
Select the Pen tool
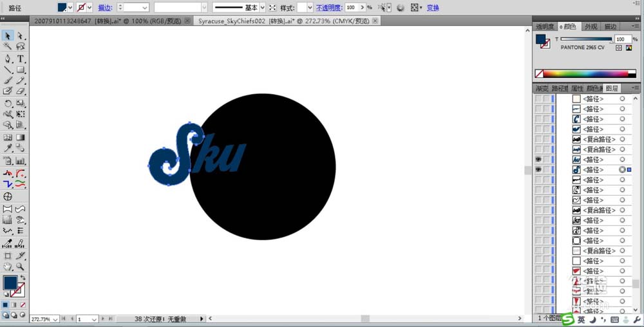[x=7, y=59]
